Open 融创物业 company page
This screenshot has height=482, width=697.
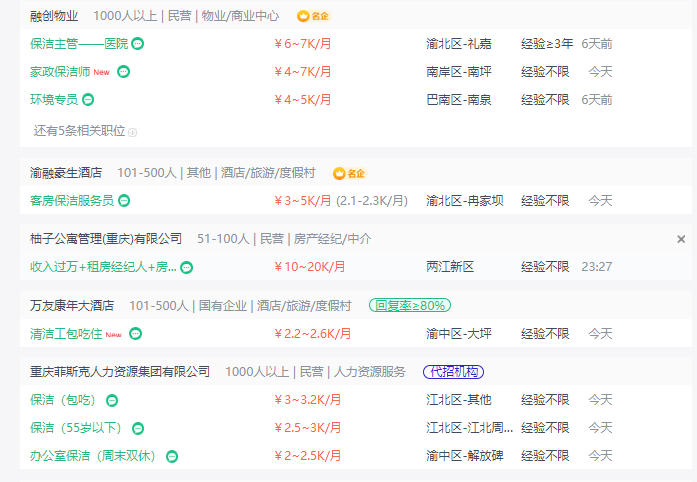[54, 16]
